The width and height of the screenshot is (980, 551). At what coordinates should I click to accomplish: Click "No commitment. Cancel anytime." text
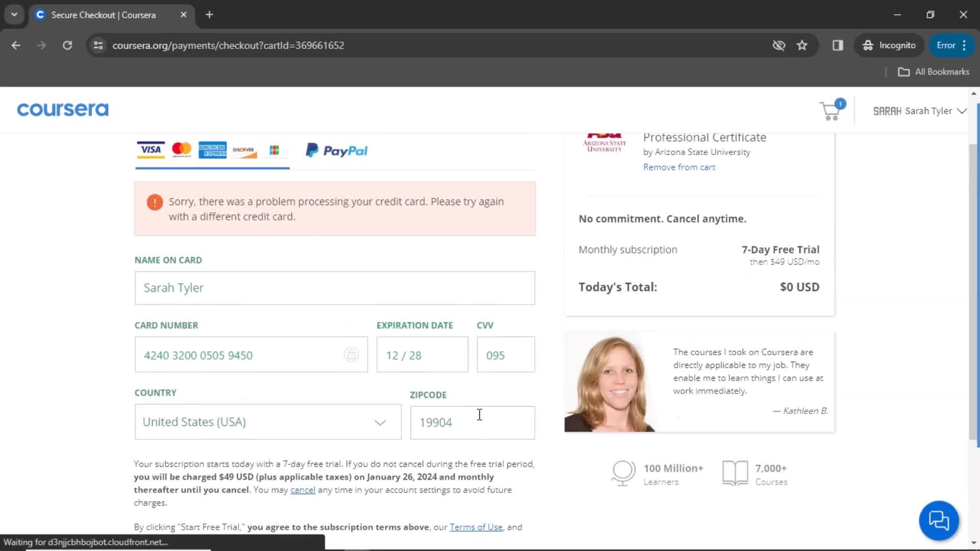[x=663, y=219]
